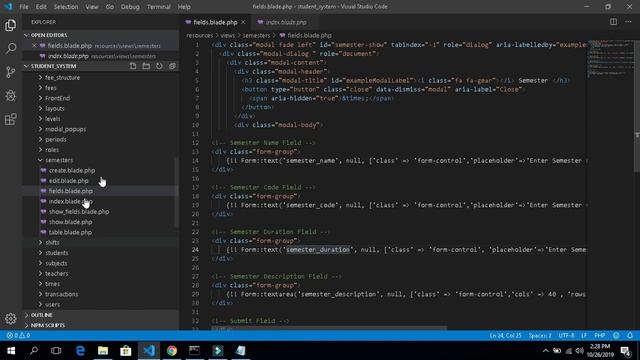Click semesters in breadcrumb path

tap(256, 36)
